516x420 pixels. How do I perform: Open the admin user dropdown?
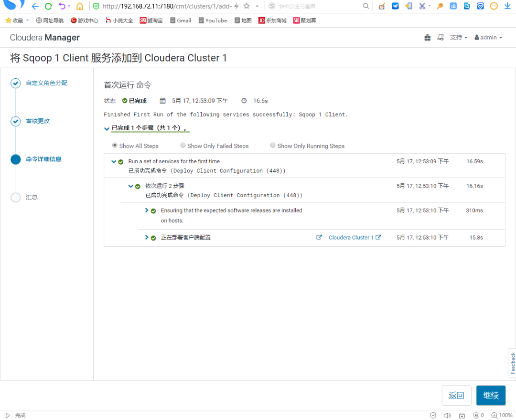[x=488, y=37]
